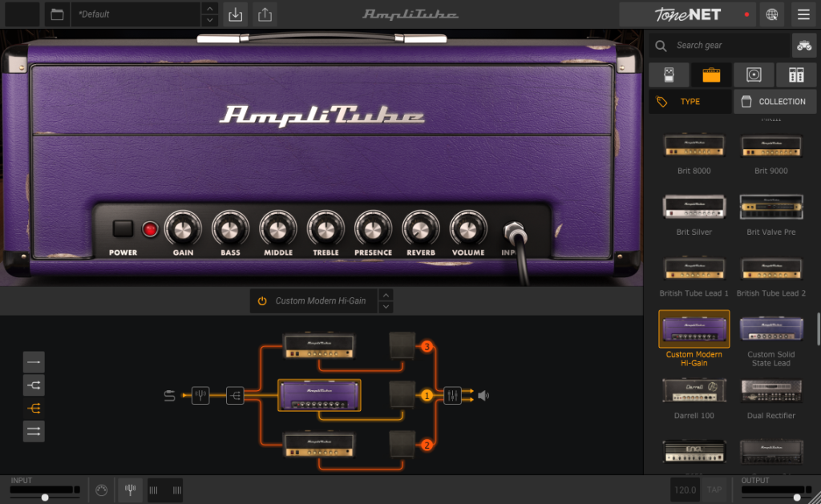Click inside the Search gear field

(x=719, y=46)
